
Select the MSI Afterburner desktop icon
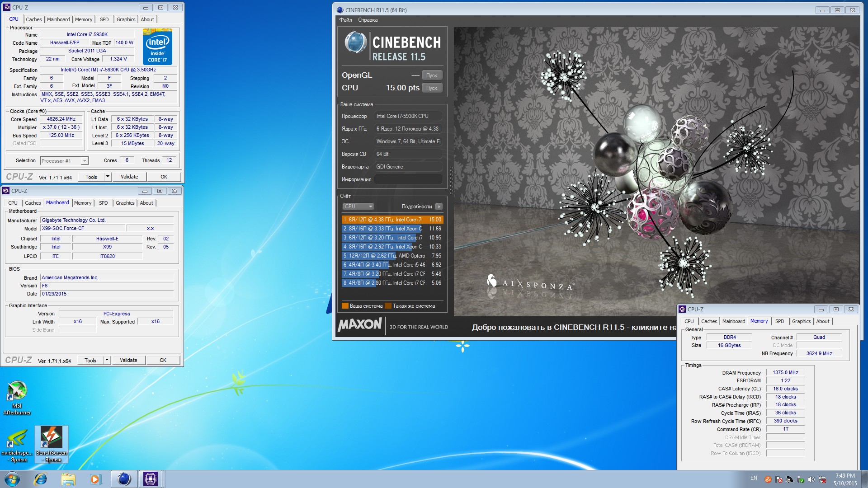click(17, 398)
